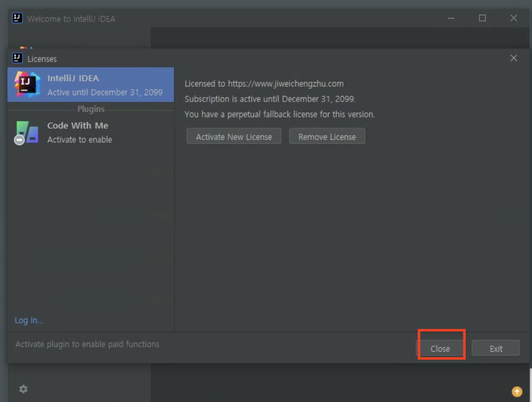Close the Welcome to IntelliJ IDEA window
Viewport: 532px width, 402px height.
[513, 18]
